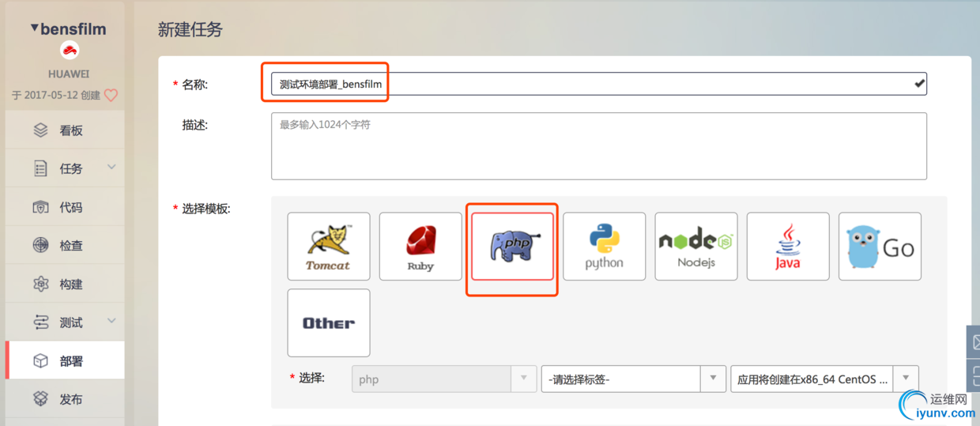980x426 pixels.
Task: Collapse the bensfilm project triangle
Action: (34, 28)
